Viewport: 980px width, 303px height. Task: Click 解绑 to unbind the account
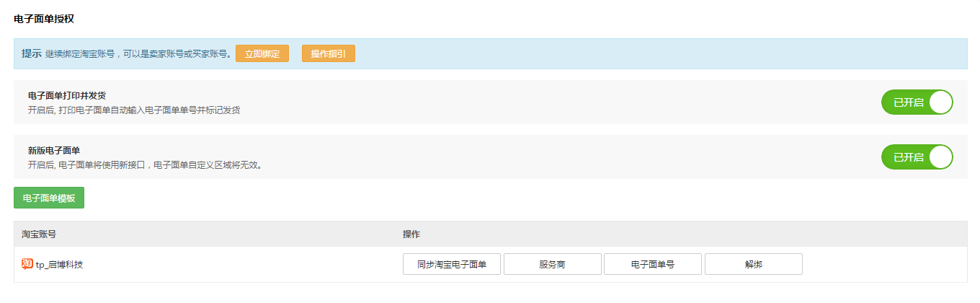tap(754, 264)
